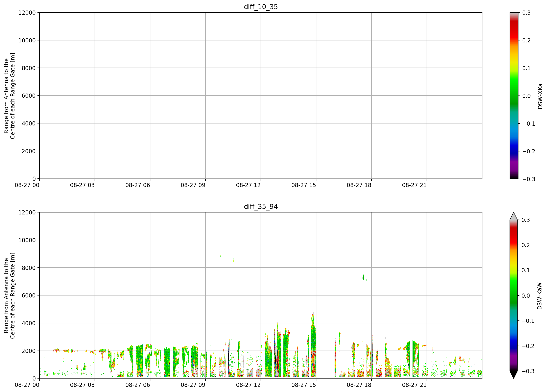This screenshot has width=547, height=392.
Task: Click the 2000 y-tick label in diff_10_35 plot
Action: click(x=28, y=151)
